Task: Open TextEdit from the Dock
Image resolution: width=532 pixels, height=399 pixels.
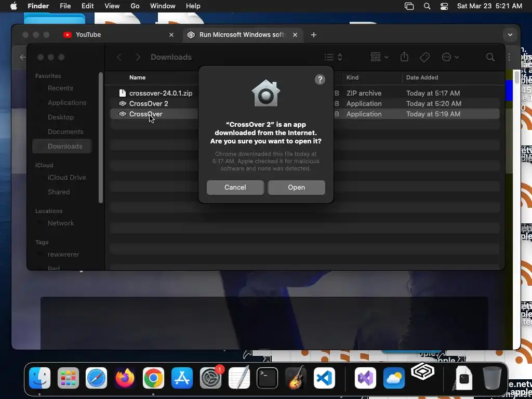Action: 239,378
